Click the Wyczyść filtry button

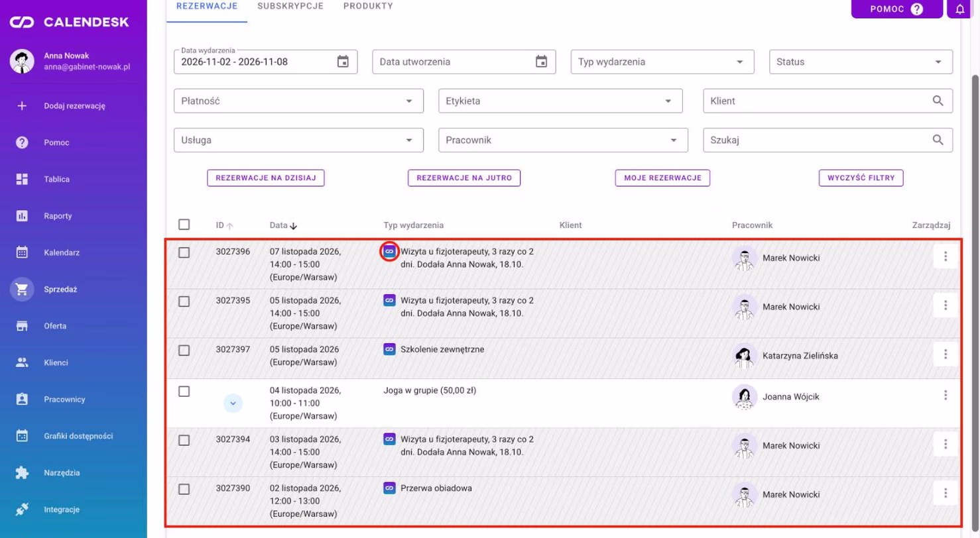coord(861,178)
